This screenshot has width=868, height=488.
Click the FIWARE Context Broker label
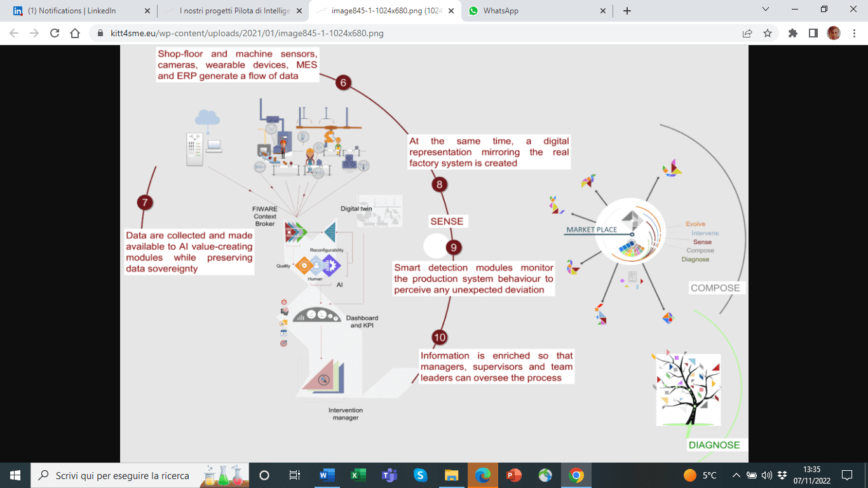point(265,216)
